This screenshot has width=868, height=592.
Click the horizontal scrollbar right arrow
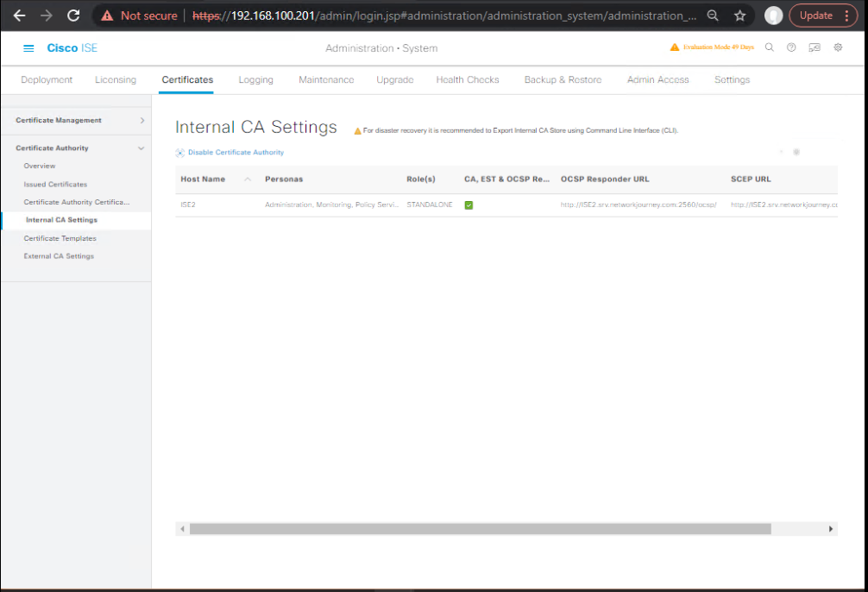[x=830, y=529]
